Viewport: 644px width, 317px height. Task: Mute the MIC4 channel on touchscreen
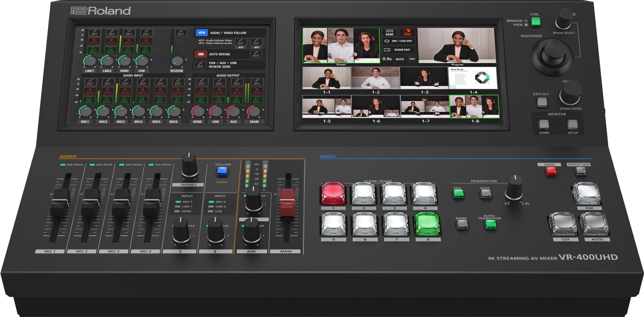[x=142, y=91]
